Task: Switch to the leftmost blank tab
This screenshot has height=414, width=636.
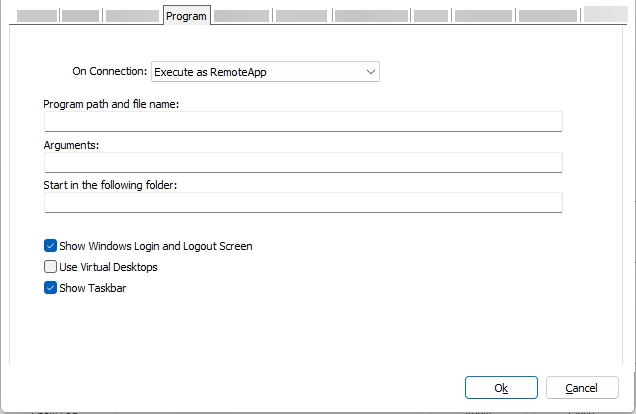Action: (x=38, y=16)
